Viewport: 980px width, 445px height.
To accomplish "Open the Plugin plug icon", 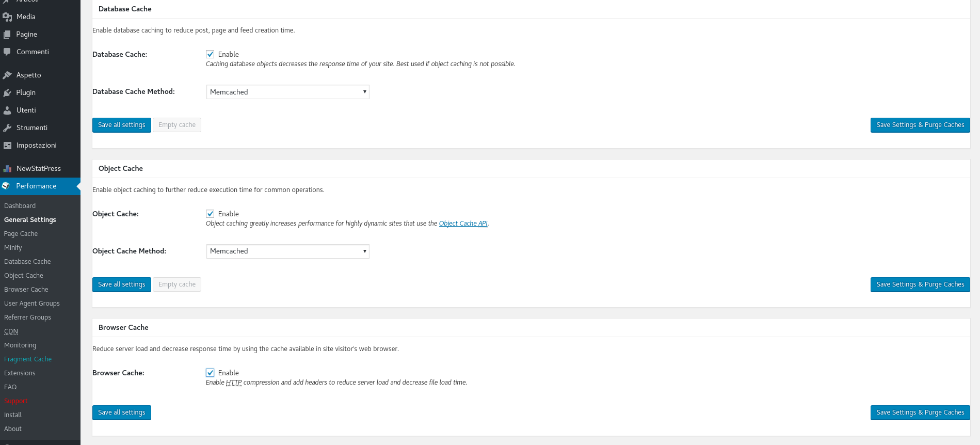I will [7, 93].
